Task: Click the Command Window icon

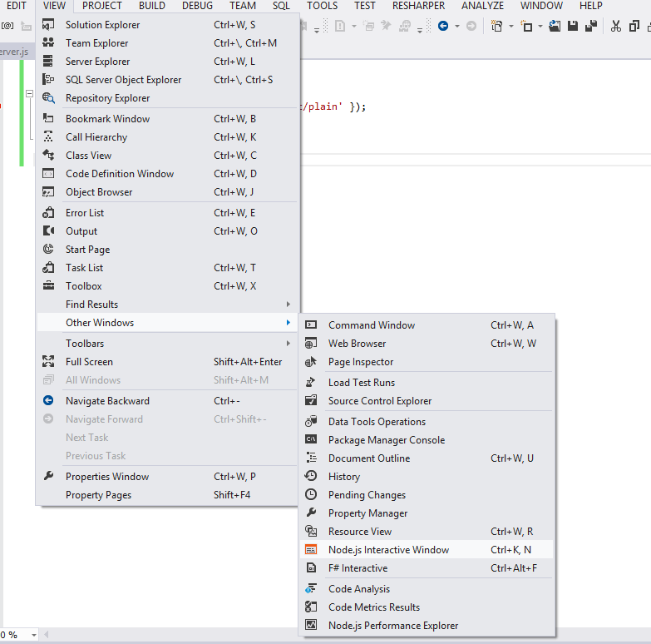Action: [311, 325]
